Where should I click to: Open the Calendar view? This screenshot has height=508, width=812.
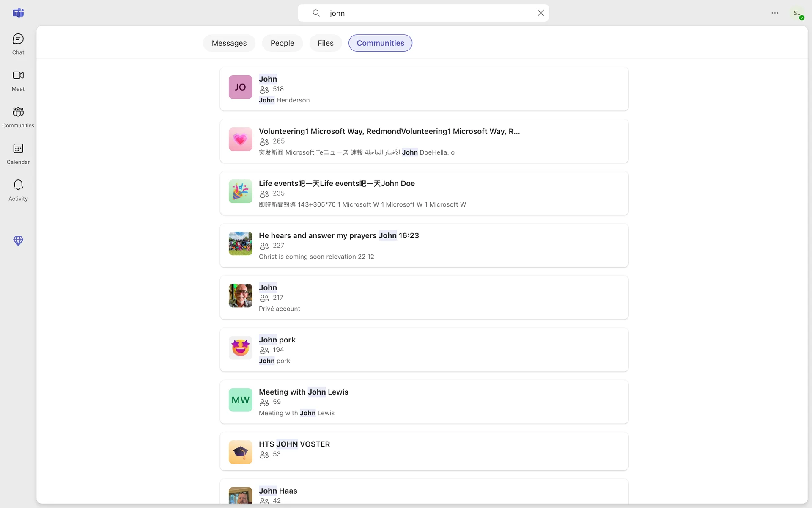click(18, 153)
